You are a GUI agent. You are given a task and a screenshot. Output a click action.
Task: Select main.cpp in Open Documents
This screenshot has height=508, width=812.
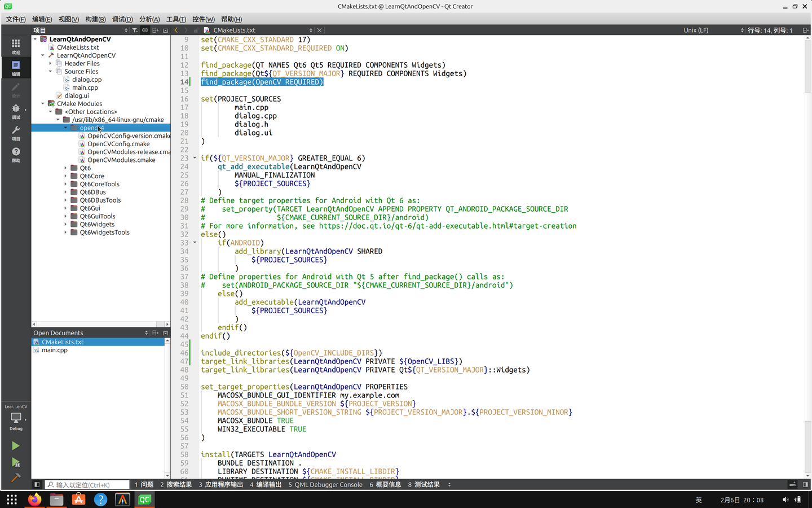pos(55,350)
